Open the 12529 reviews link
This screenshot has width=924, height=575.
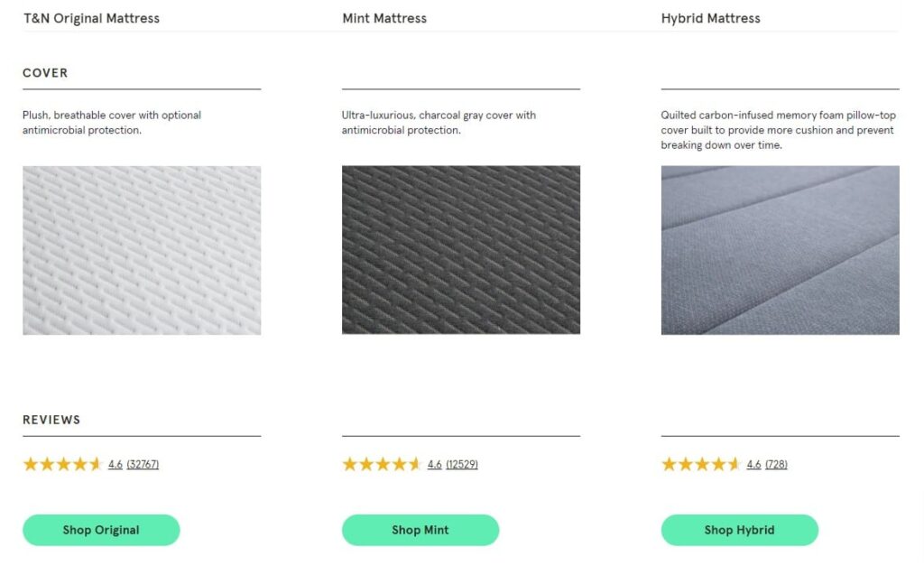point(462,464)
